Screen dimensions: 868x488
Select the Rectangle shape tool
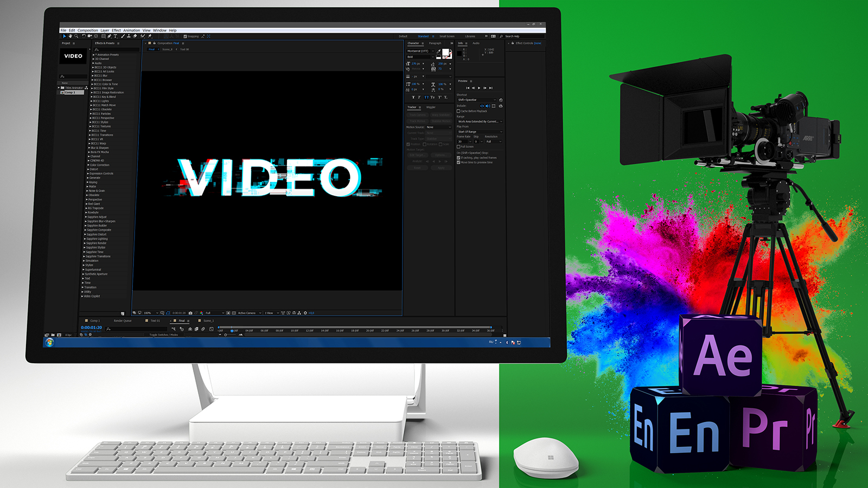coord(103,36)
